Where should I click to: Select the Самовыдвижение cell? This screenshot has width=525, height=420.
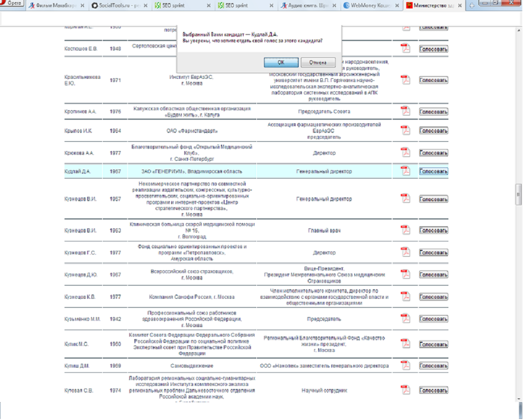[x=192, y=366]
